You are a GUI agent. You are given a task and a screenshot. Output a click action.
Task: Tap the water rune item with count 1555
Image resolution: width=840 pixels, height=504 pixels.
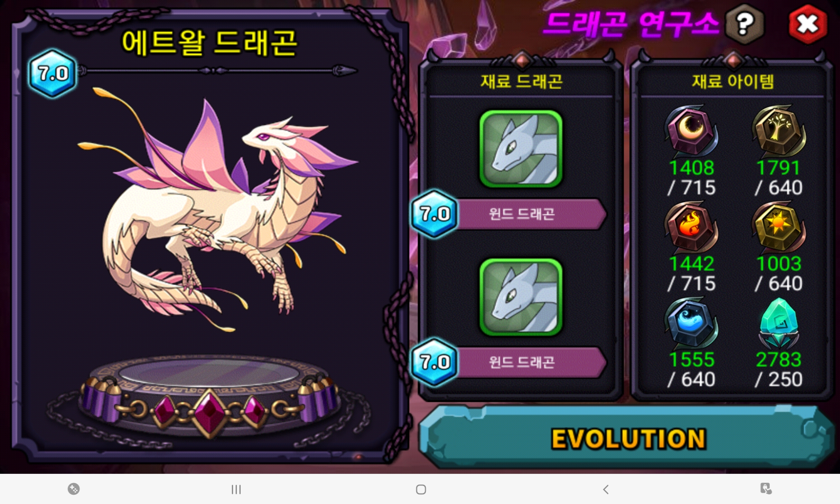691,323
